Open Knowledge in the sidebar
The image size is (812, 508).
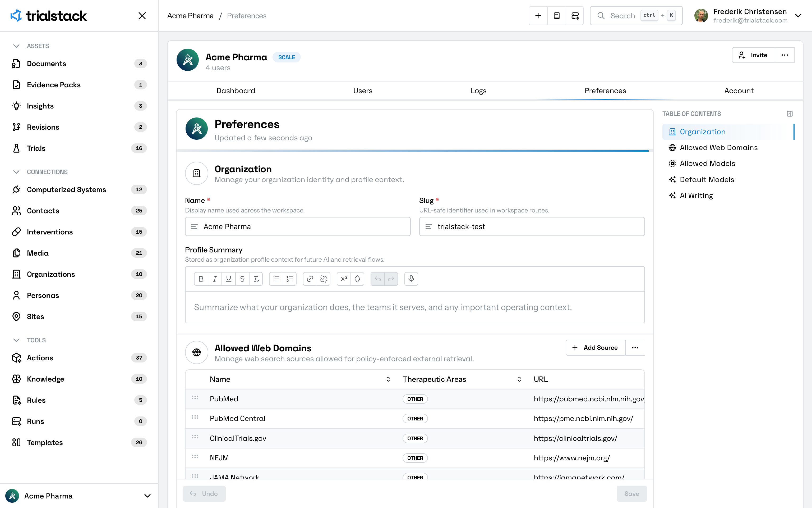click(x=79, y=379)
